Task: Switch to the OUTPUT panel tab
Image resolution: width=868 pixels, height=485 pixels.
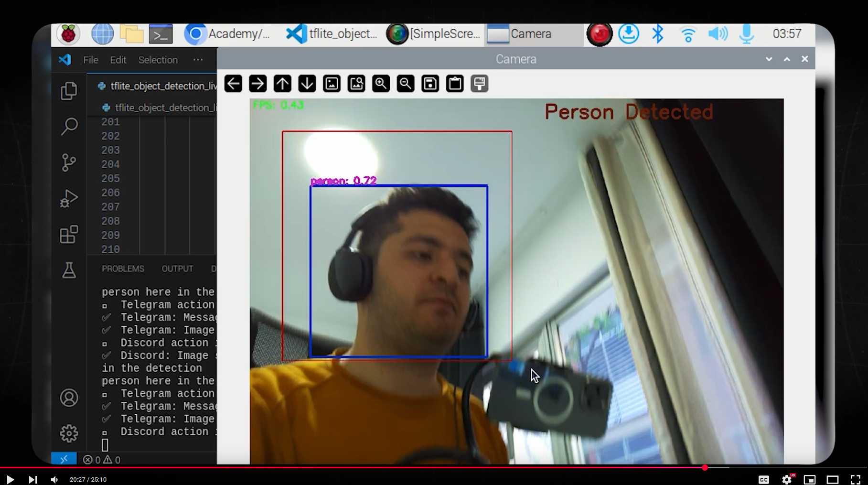Action: pyautogui.click(x=177, y=269)
